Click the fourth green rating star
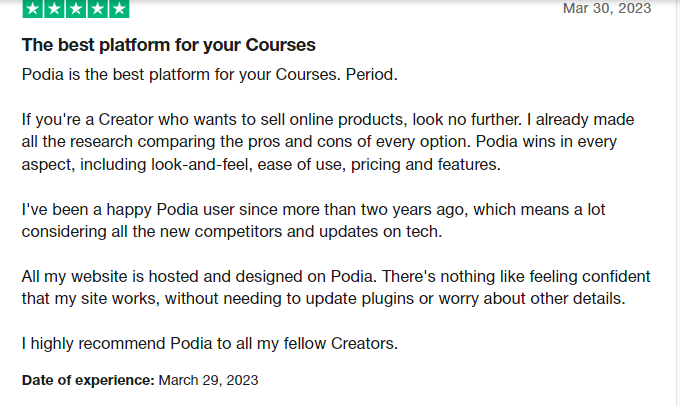The height and width of the screenshot is (406, 680). [x=98, y=9]
